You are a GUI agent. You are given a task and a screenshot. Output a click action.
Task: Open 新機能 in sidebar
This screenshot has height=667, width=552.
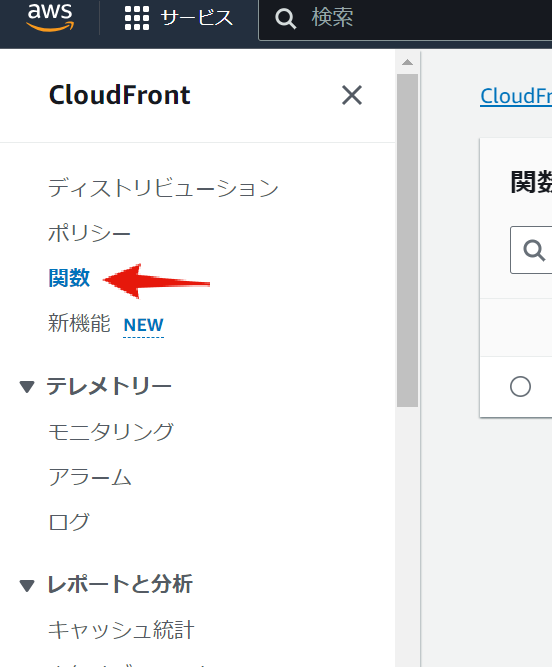[x=79, y=323]
